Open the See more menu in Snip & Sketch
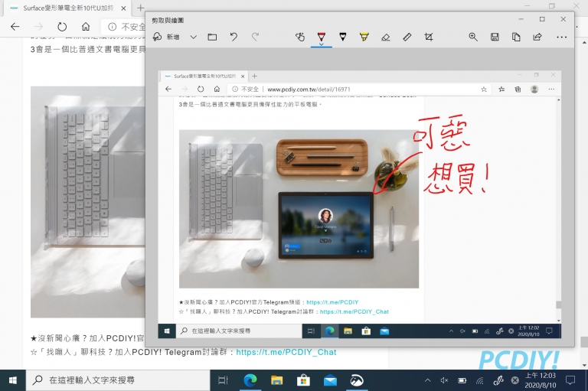This screenshot has width=588, height=391. (561, 37)
